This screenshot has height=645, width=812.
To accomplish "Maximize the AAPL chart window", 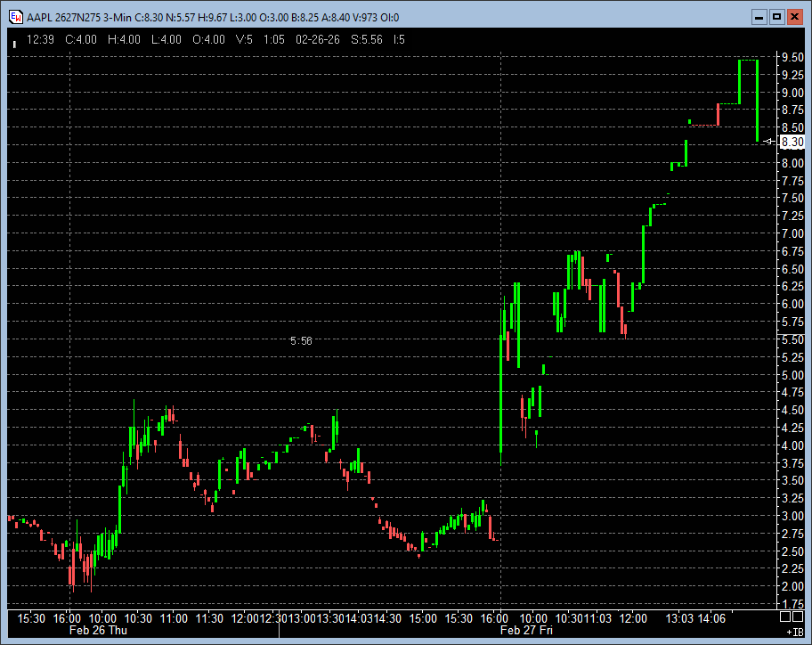I will (x=776, y=17).
